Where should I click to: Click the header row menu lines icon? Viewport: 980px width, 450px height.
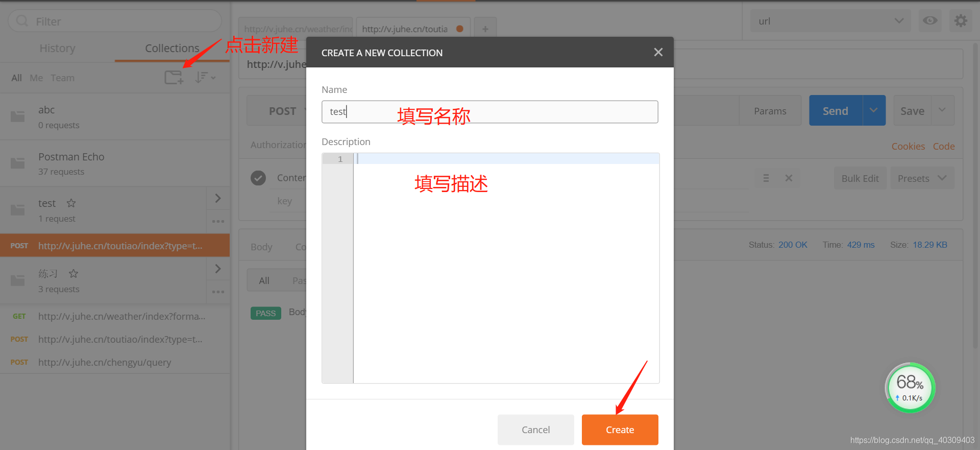(766, 178)
